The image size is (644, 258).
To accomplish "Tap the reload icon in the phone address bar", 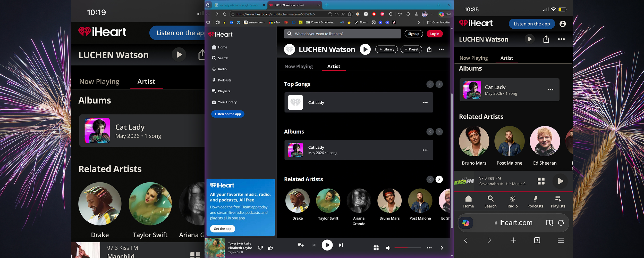I will coord(561,223).
